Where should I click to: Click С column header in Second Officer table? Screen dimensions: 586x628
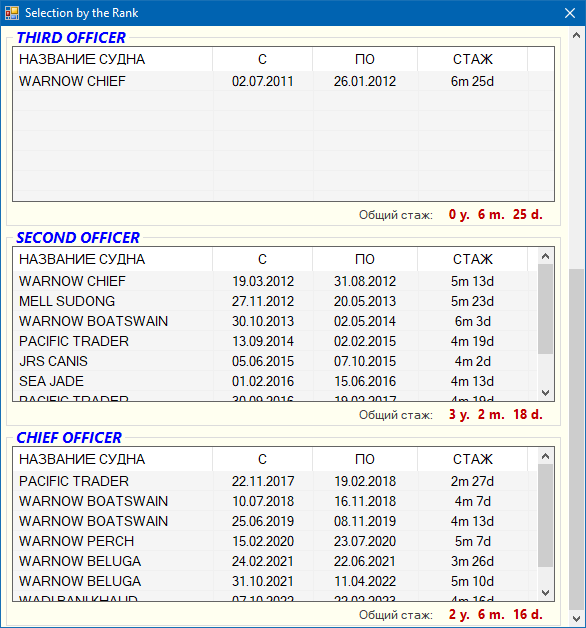coord(262,259)
